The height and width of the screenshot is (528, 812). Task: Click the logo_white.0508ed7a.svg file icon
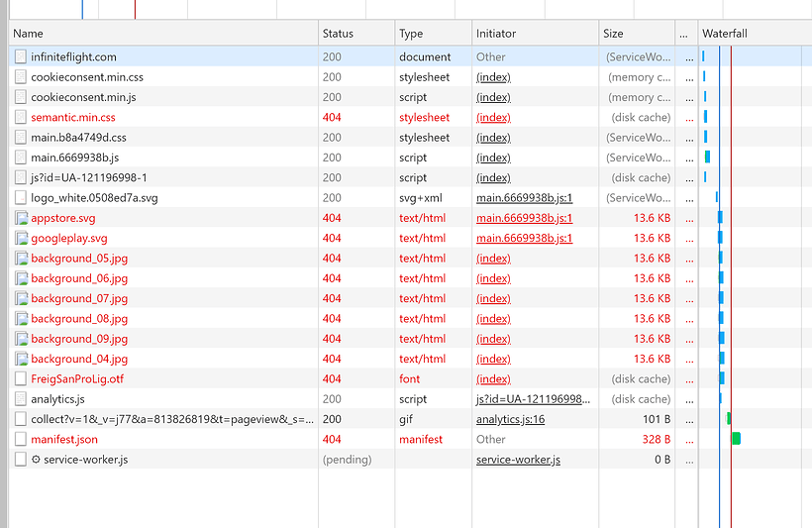coord(21,197)
